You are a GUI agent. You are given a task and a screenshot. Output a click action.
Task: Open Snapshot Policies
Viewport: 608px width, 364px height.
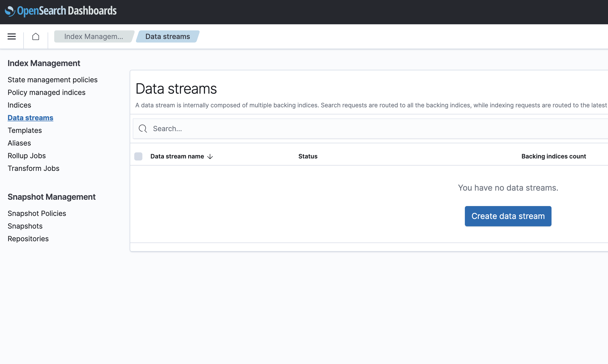click(x=37, y=213)
